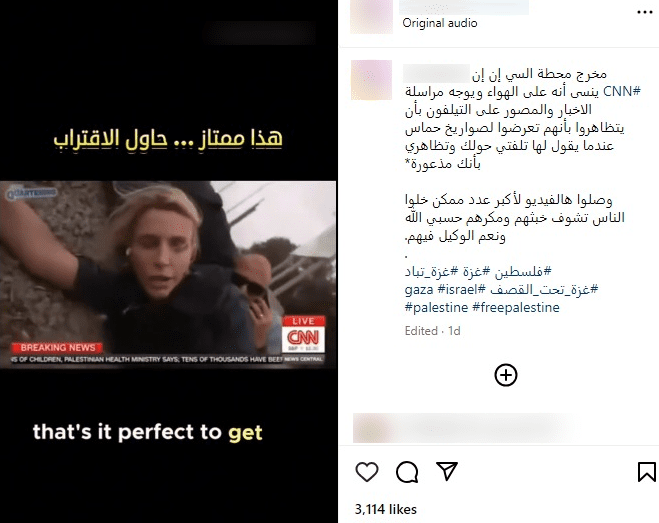The image size is (659, 523).
Task: Open comments via speech bubble icon
Action: (407, 472)
